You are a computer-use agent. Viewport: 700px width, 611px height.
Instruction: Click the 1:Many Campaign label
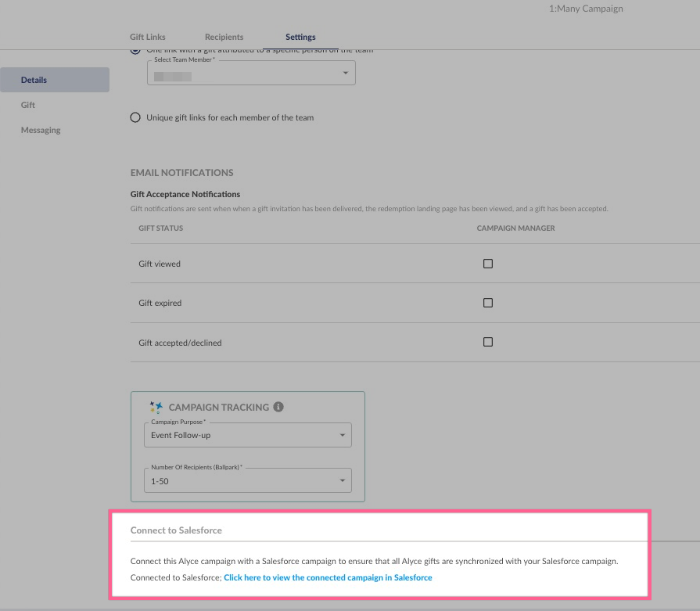click(x=586, y=9)
